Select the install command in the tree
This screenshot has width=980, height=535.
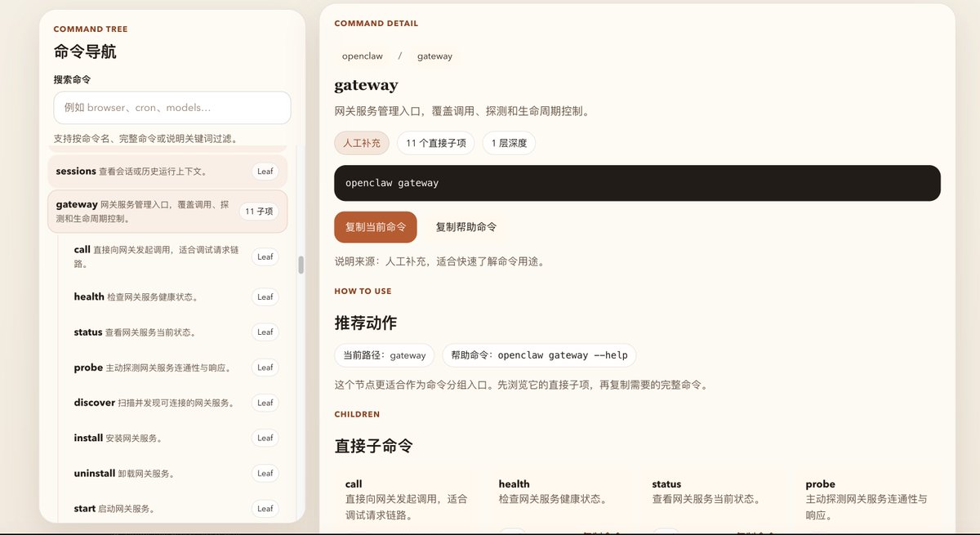click(176, 438)
